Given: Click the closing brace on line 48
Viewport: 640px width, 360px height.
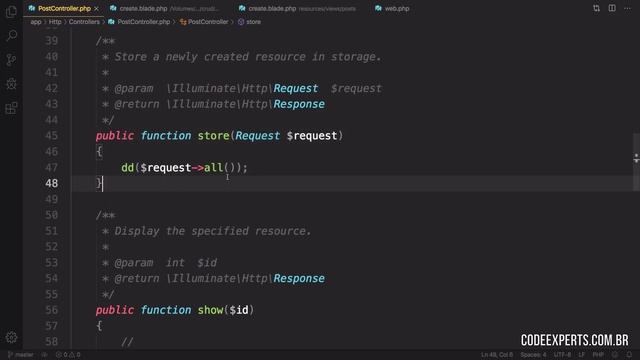Looking at the screenshot, I should point(99,183).
